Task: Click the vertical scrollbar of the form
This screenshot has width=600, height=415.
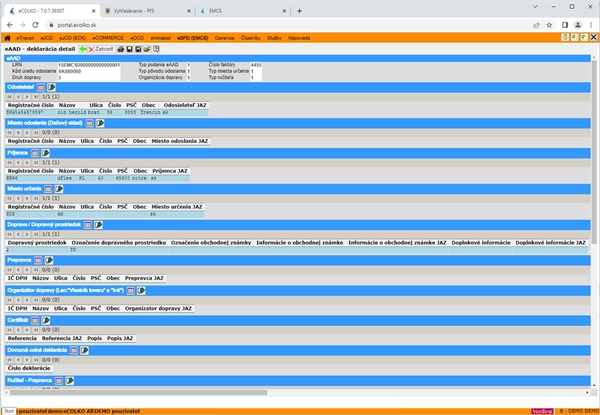Action: point(594,152)
